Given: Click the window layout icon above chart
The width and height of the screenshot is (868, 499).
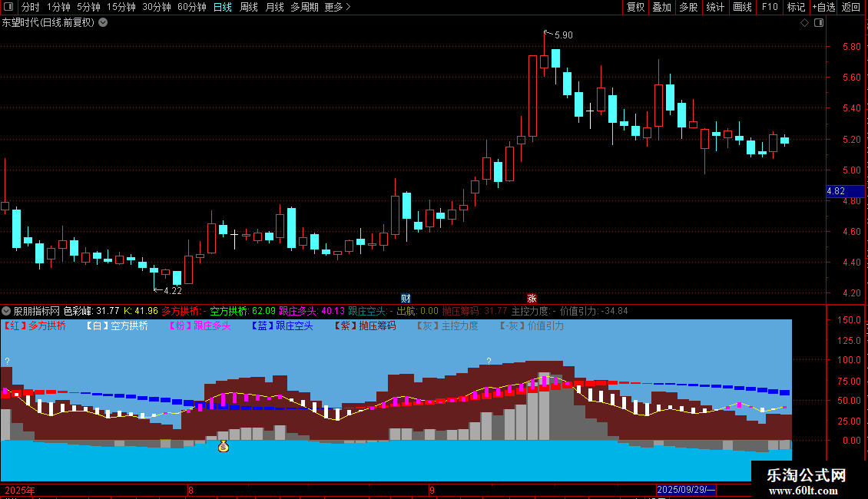Looking at the screenshot, I should 819,23.
